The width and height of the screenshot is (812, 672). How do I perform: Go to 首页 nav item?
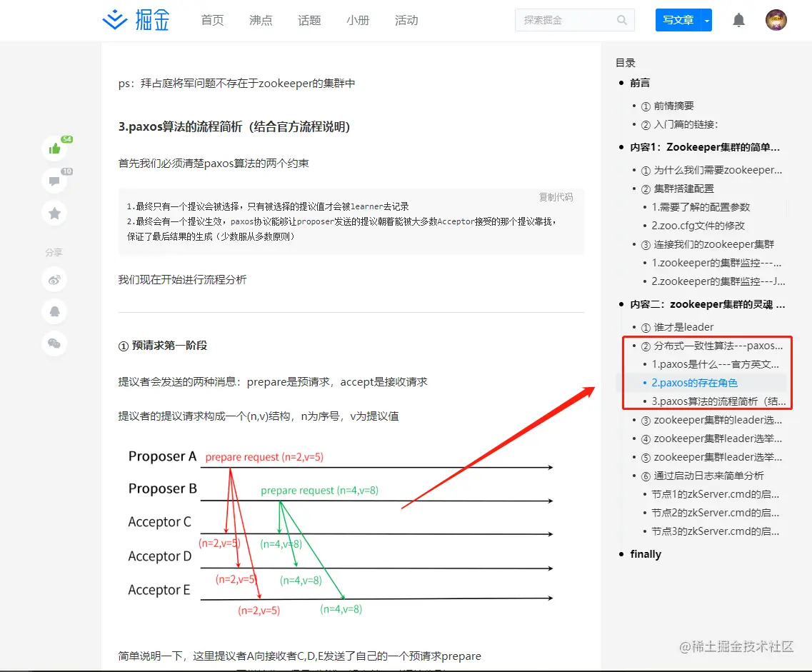[212, 20]
